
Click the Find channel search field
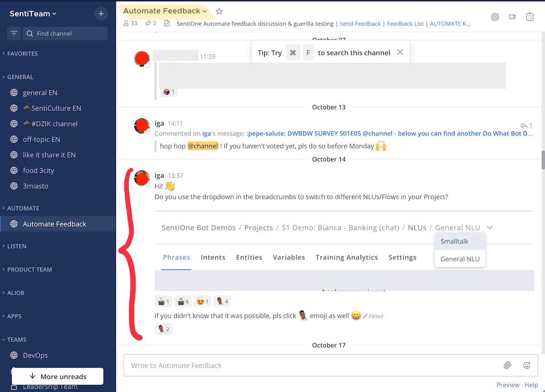65,34
